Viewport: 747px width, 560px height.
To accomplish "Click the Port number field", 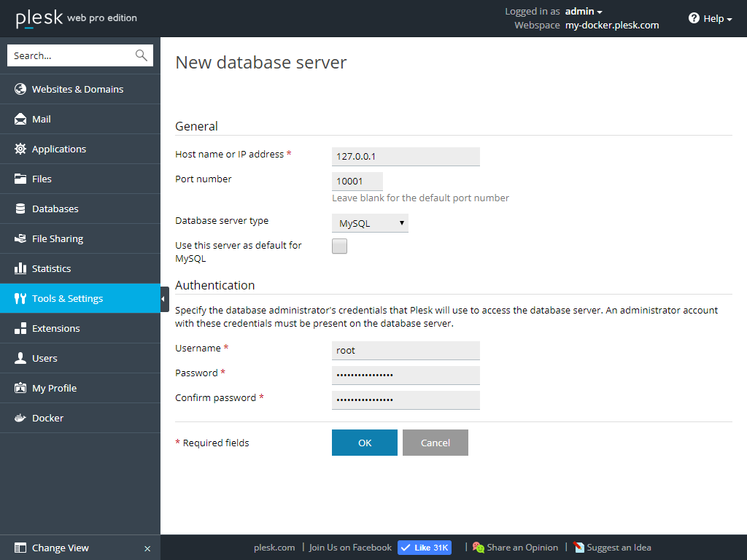I will [x=357, y=182].
